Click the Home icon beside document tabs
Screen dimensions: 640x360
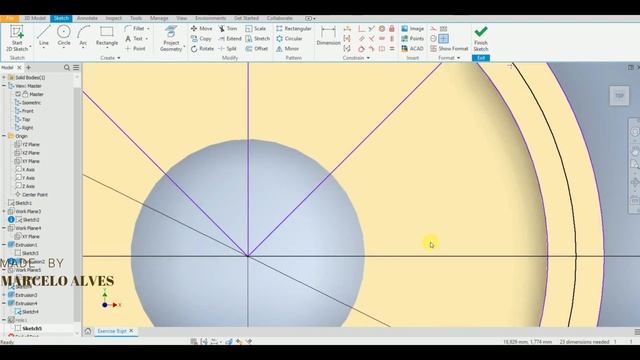coord(88,331)
